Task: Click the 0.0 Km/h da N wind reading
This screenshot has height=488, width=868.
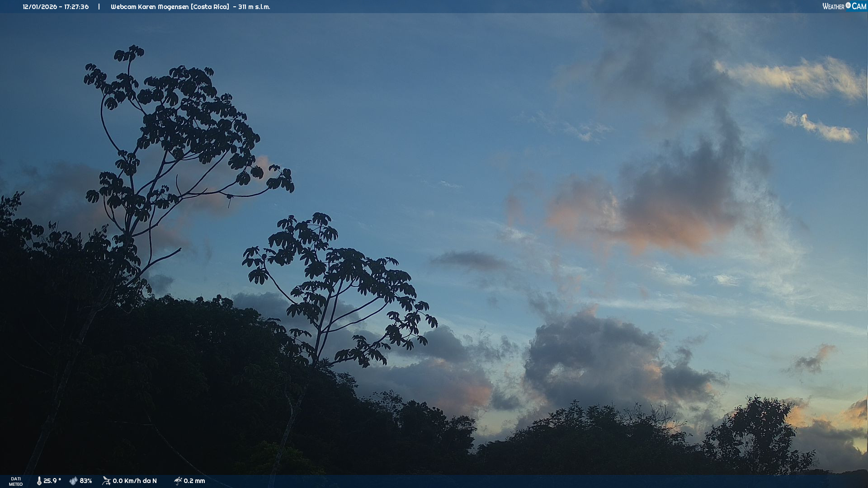Action: tap(135, 481)
